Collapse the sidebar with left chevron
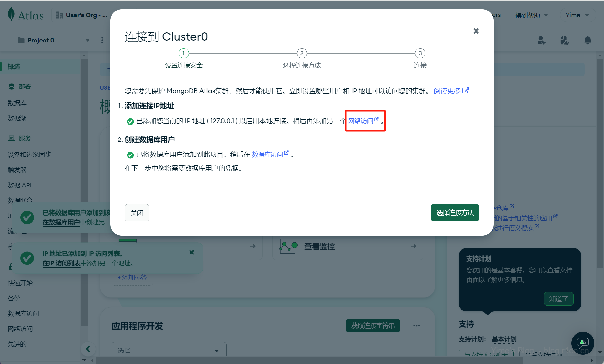The height and width of the screenshot is (364, 604). click(88, 349)
